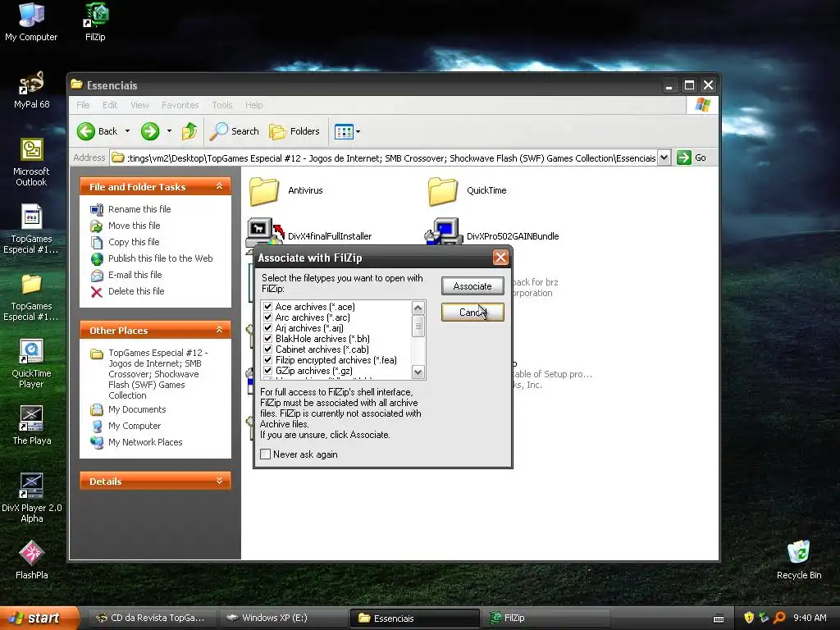Launch DivX Player 2.0 Alpha shortcut

31,498
